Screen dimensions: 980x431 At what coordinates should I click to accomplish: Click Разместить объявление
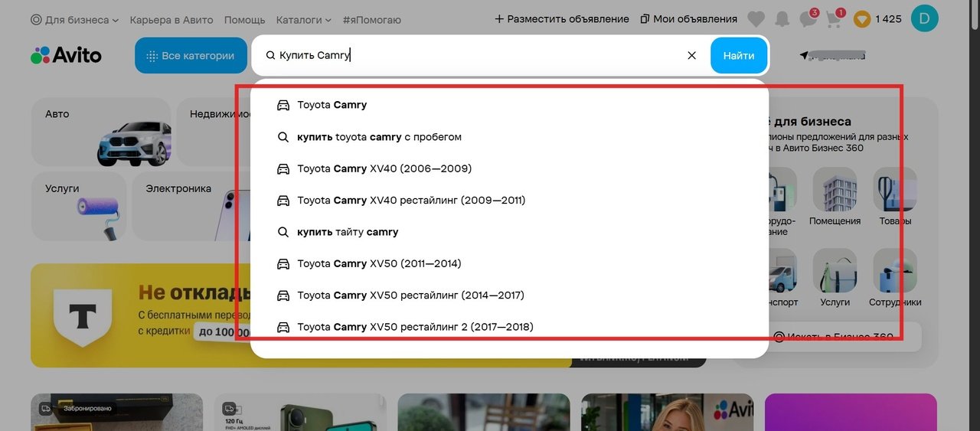click(562, 19)
